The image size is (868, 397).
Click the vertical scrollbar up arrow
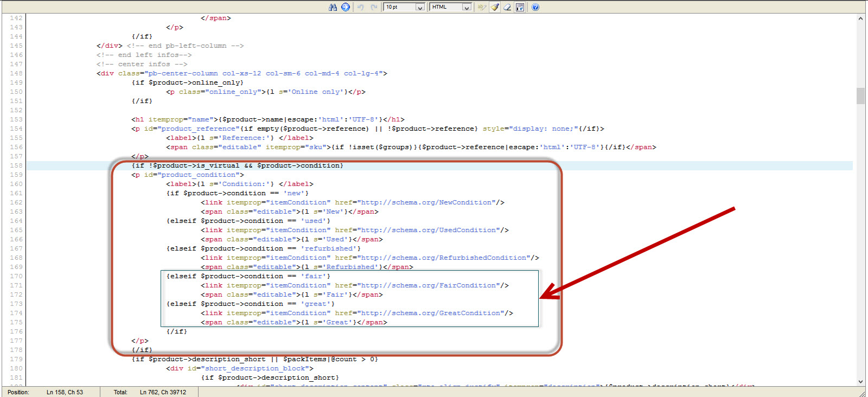point(861,18)
